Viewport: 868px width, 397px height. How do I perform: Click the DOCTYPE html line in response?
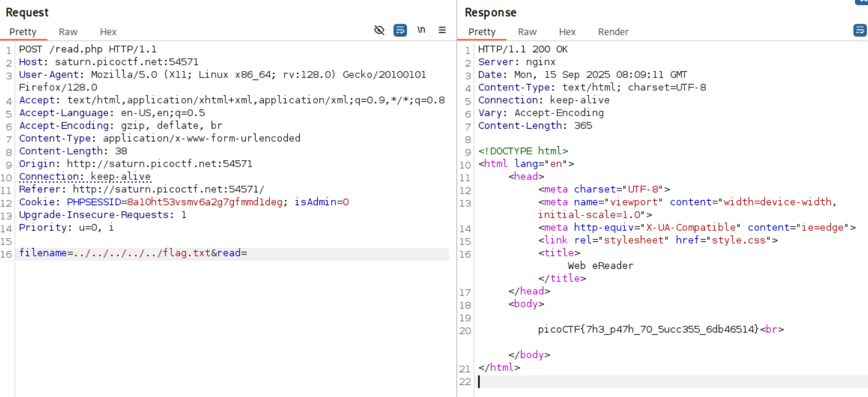pos(523,151)
